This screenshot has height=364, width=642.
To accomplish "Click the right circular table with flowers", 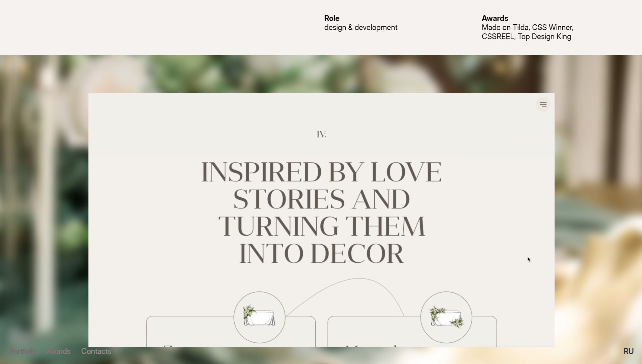I will [x=446, y=317].
